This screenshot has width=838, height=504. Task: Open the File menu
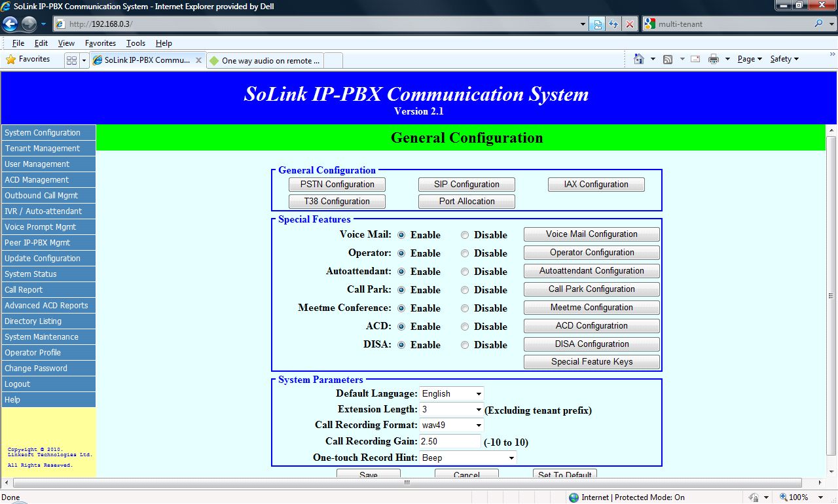(x=18, y=43)
